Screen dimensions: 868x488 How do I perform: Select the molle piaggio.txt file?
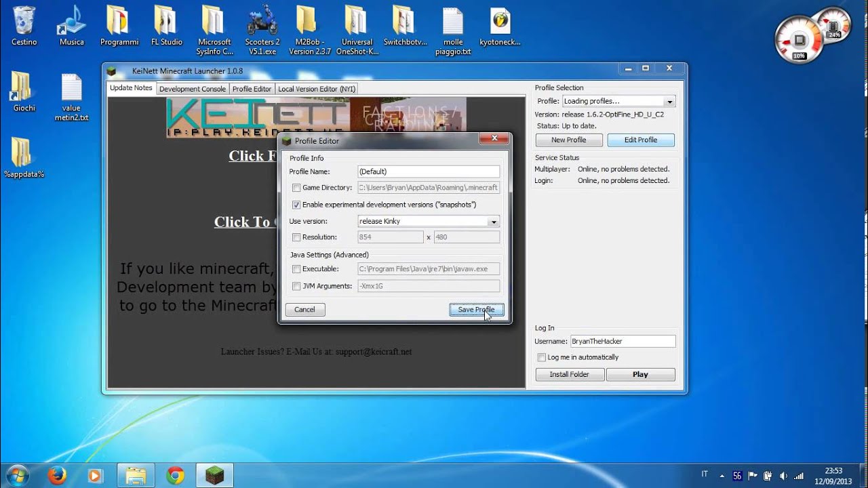[453, 30]
